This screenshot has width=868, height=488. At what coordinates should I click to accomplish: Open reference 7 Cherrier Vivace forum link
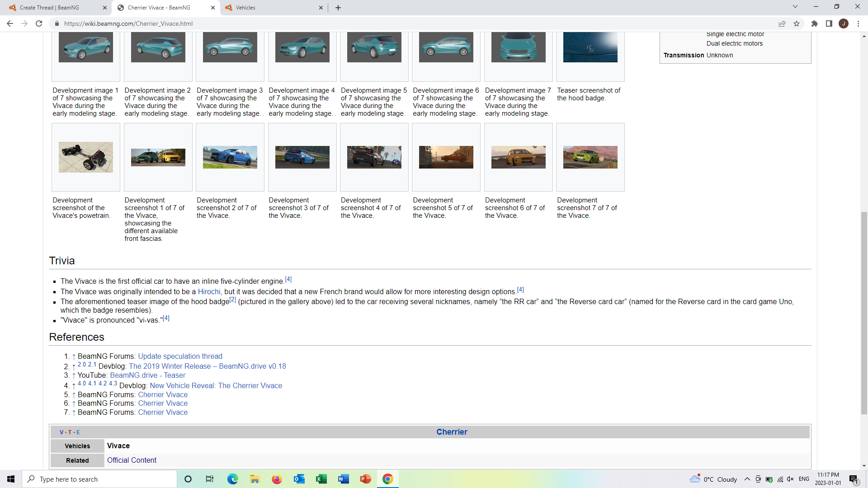(x=163, y=413)
